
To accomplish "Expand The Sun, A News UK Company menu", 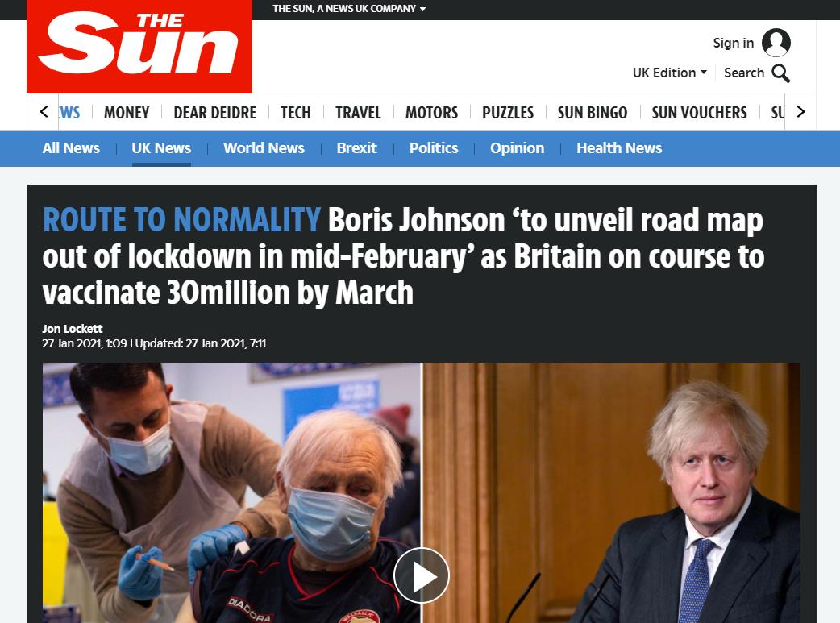I will tap(349, 9).
